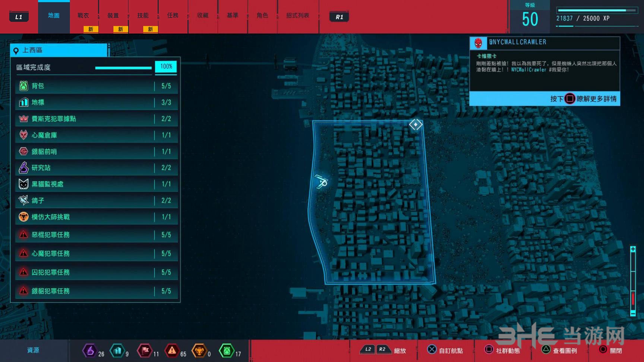Click the demon mask icon in 心魔倉庫 row
Image resolution: width=644 pixels, height=362 pixels.
[23, 135]
